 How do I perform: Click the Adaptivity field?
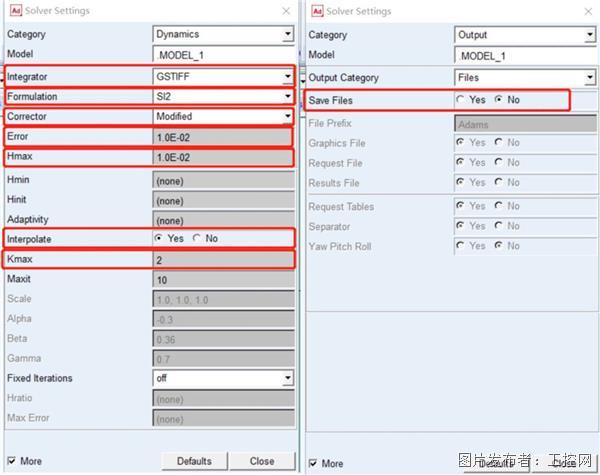click(224, 220)
